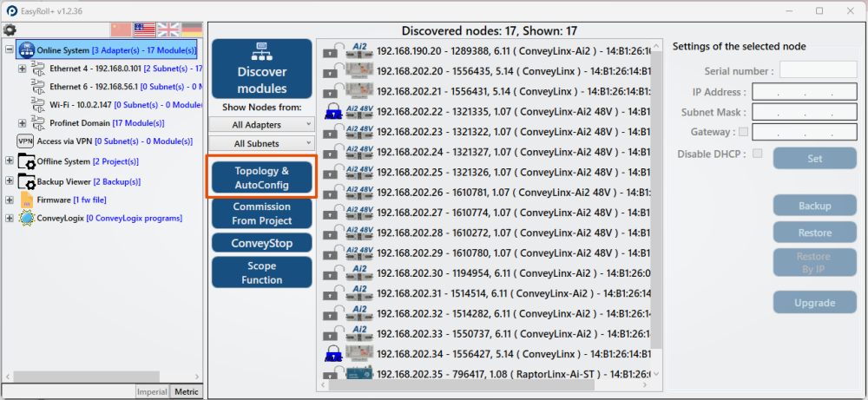Screen dimensions: 868x400
Task: Click the Gateway address field
Action: pos(805,132)
